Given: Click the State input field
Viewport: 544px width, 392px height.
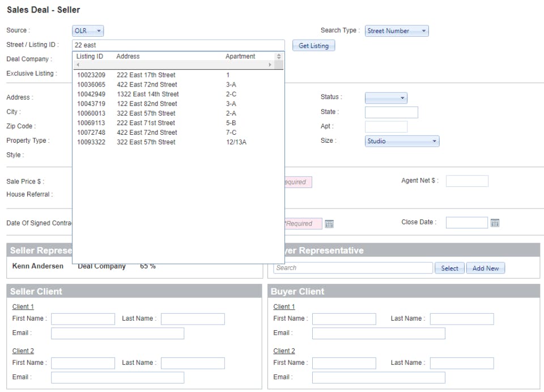Looking at the screenshot, I should (392, 112).
